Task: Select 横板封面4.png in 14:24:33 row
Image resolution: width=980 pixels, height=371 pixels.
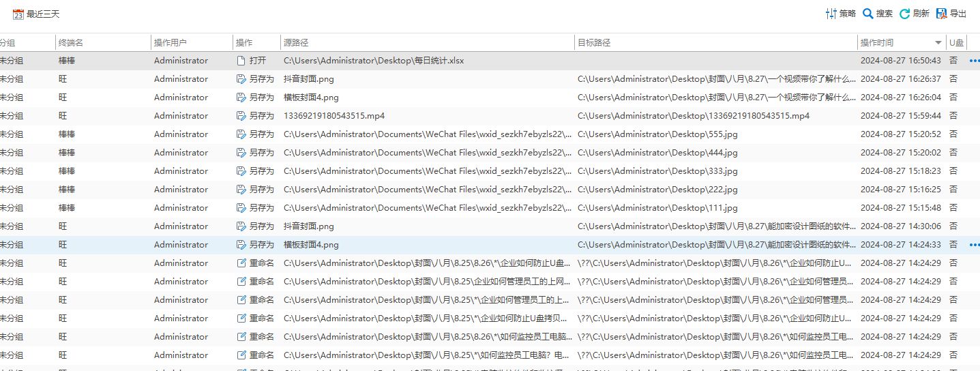Action: (x=311, y=245)
